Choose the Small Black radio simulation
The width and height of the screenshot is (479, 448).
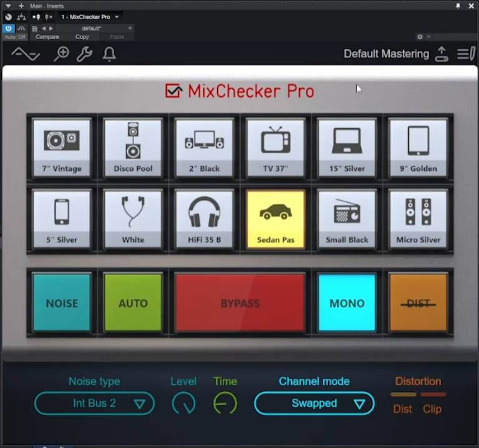(x=347, y=219)
